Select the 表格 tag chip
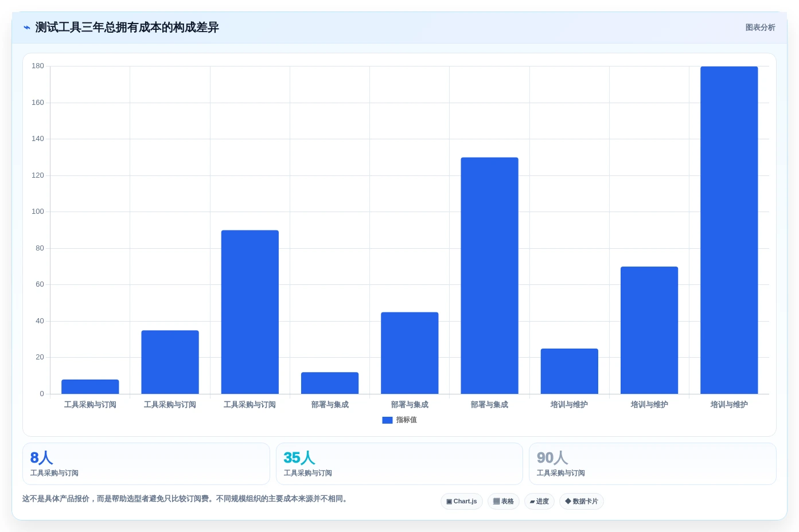 [x=504, y=502]
